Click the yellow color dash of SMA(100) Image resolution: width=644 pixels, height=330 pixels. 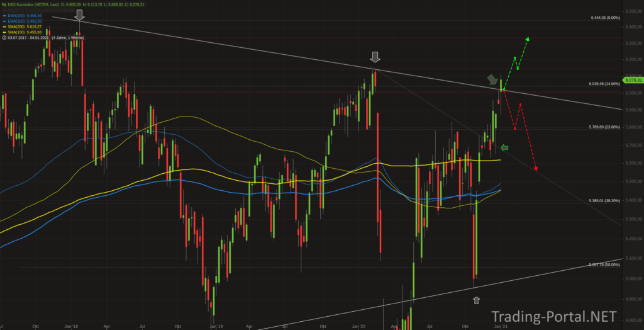pos(4,32)
